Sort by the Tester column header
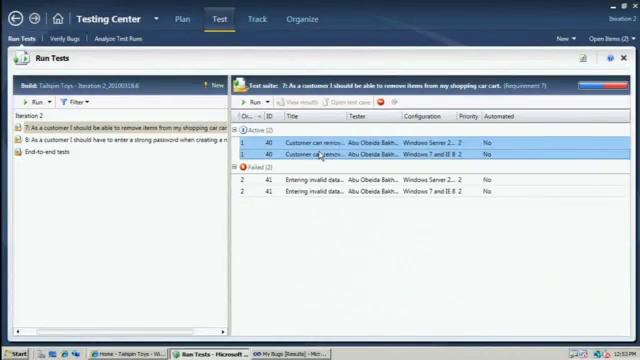This screenshot has width=640, height=360. click(x=374, y=116)
